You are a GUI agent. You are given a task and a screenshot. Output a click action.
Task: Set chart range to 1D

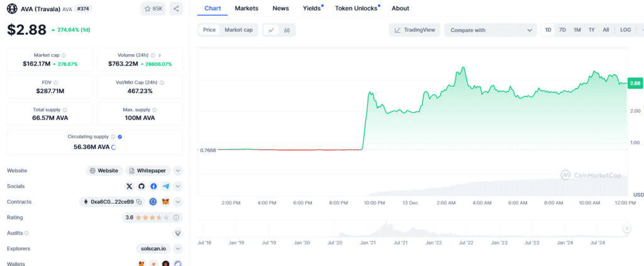(548, 30)
